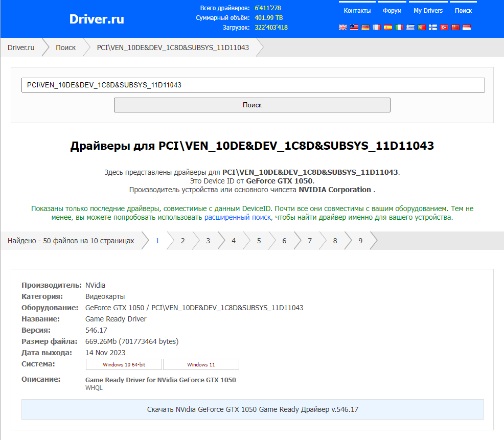Switch language via the UK flag
Screen dimensions: 504x440
[x=343, y=28]
